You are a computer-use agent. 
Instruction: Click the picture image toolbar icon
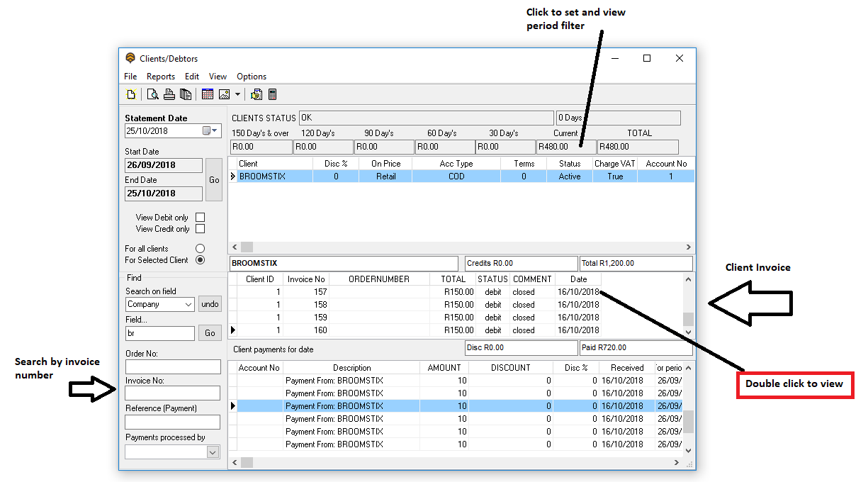[225, 94]
